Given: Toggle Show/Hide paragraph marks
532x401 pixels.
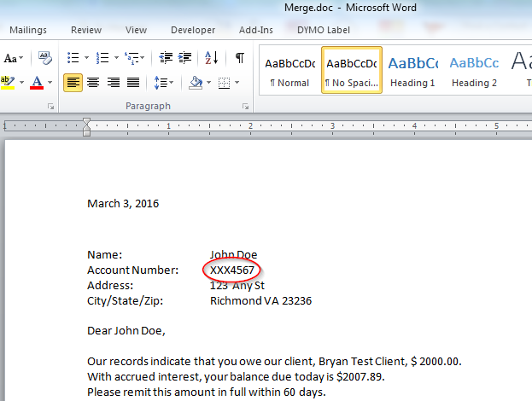Looking at the screenshot, I should (240, 58).
